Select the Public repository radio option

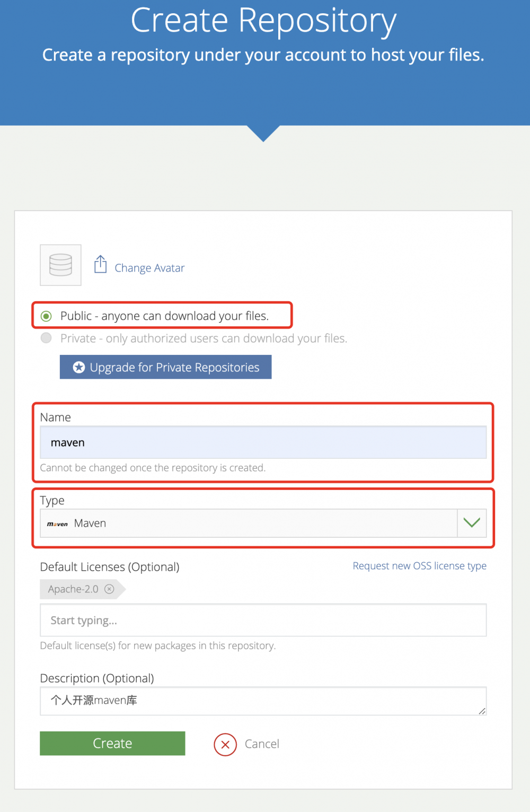click(x=47, y=316)
